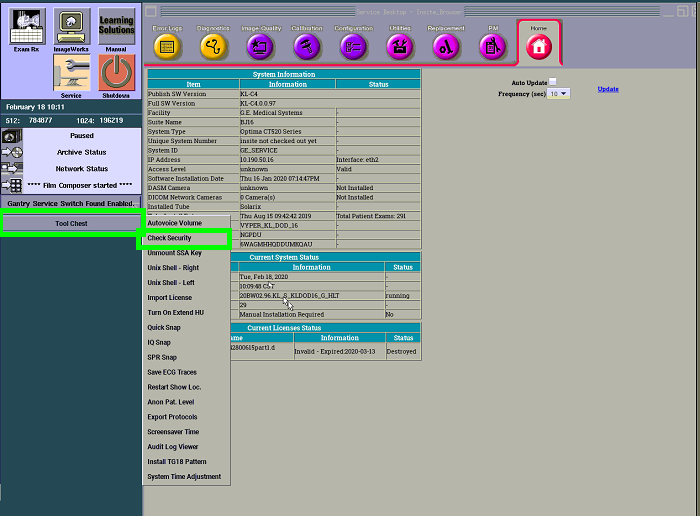Click the Update link
The width and height of the screenshot is (700, 516).
coord(608,89)
